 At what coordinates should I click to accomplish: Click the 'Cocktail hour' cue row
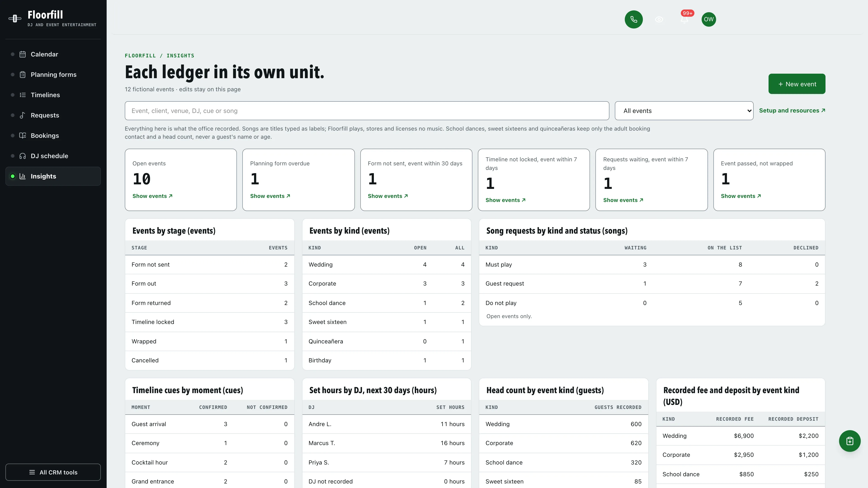[x=209, y=462]
